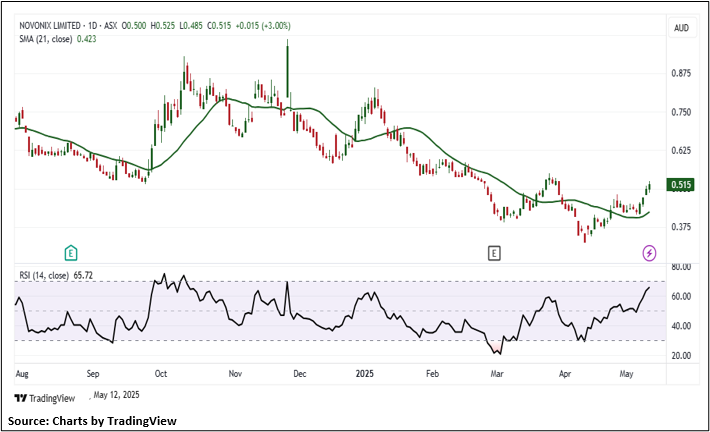Viewport: 710px width, 432px height.
Task: Click the ASX exchange label
Action: coord(110,26)
